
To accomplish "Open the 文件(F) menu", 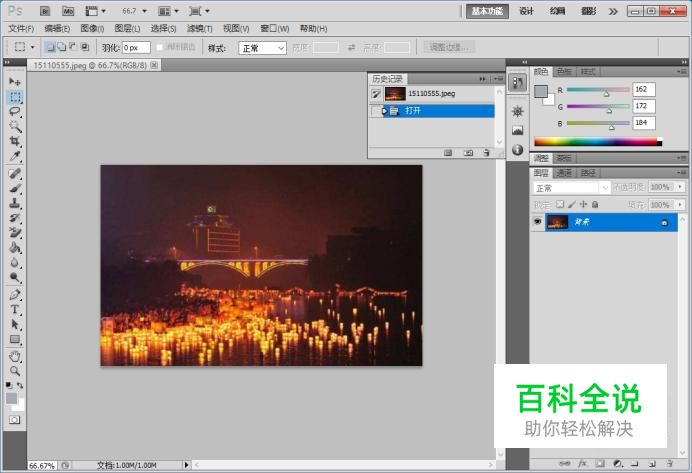I will pos(21,29).
